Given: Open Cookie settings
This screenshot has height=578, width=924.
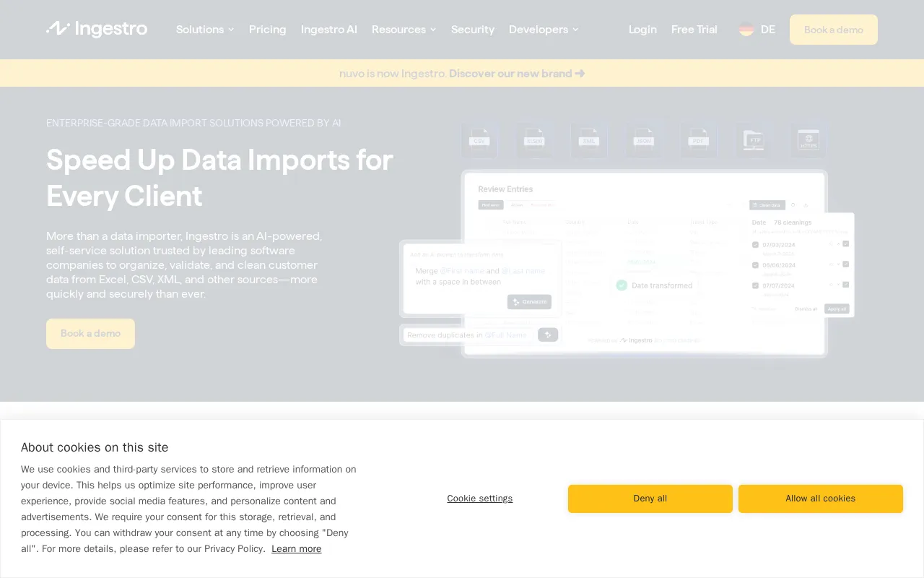Looking at the screenshot, I should pyautogui.click(x=480, y=499).
